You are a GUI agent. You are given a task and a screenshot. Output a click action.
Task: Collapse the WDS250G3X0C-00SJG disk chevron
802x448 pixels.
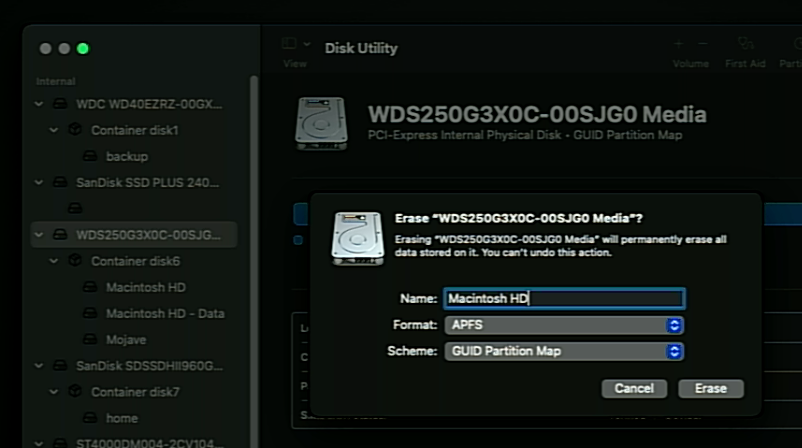[x=39, y=235]
